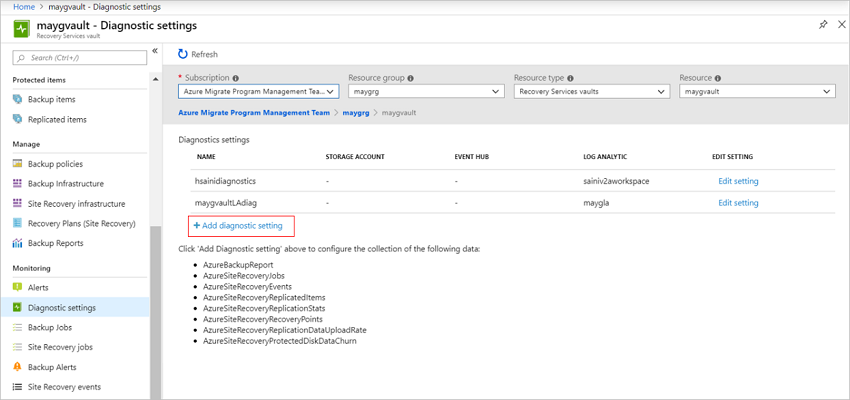The height and width of the screenshot is (400, 850).
Task: Click the Backup policies icon
Action: 17,164
